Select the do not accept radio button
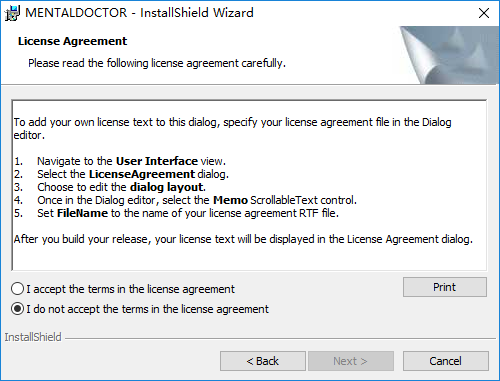 coord(17,309)
